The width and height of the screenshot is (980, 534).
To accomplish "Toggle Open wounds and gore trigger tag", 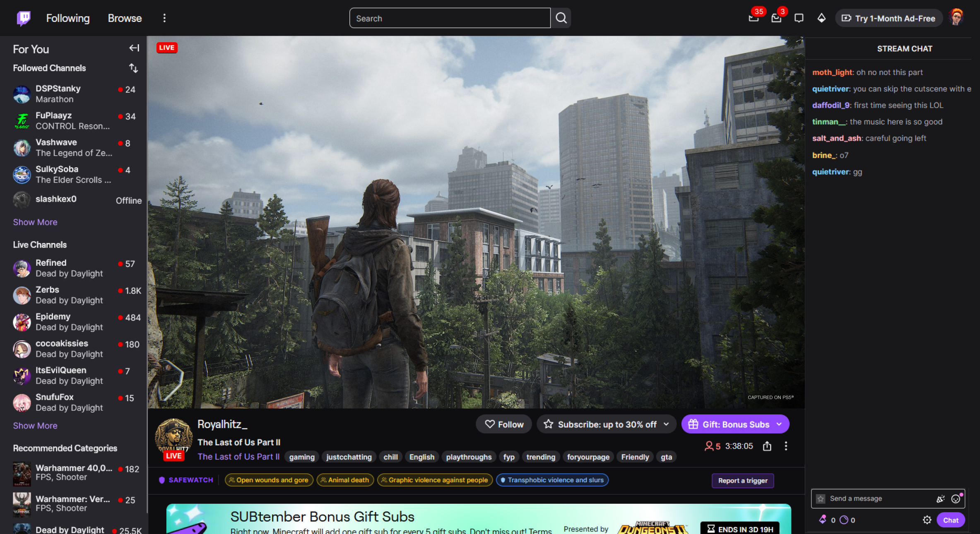I will (x=269, y=480).
